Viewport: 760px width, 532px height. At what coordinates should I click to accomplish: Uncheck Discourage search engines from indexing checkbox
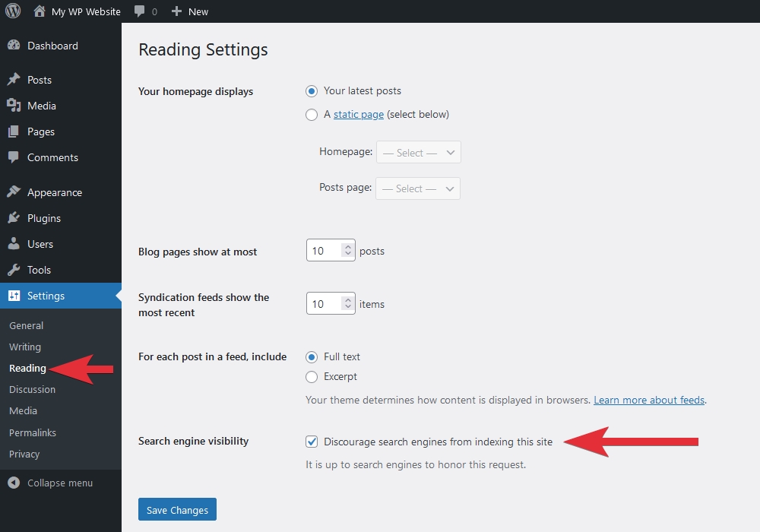pos(312,442)
